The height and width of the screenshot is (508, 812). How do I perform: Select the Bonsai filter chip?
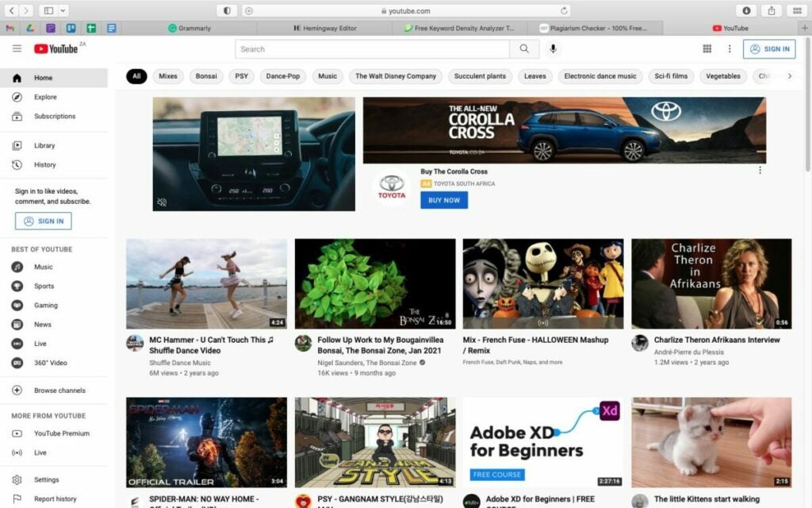coord(206,76)
